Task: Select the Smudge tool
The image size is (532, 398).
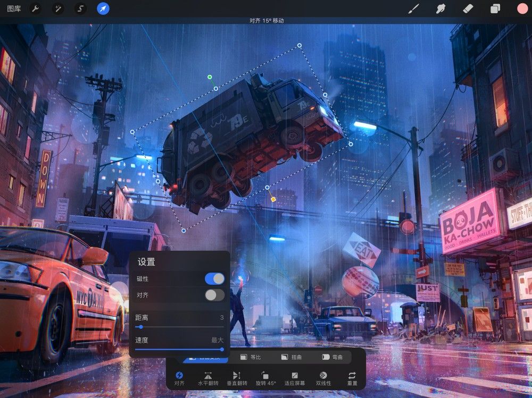Action: click(x=440, y=8)
